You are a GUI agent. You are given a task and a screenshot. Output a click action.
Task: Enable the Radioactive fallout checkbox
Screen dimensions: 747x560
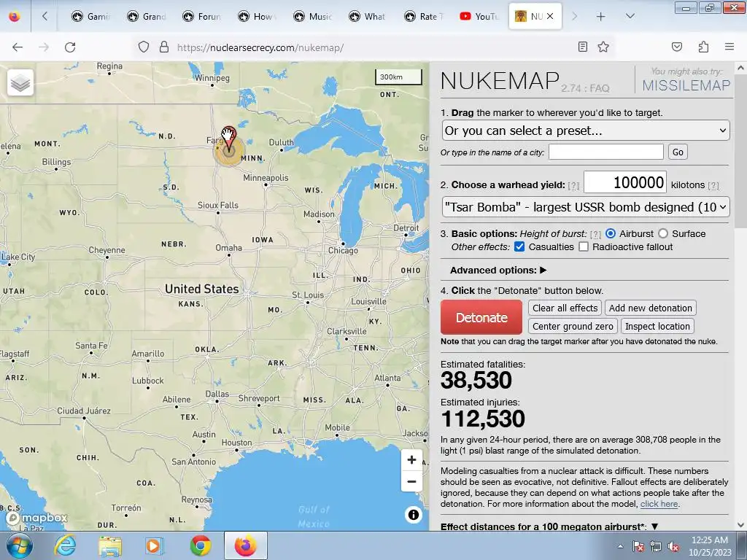[584, 246]
